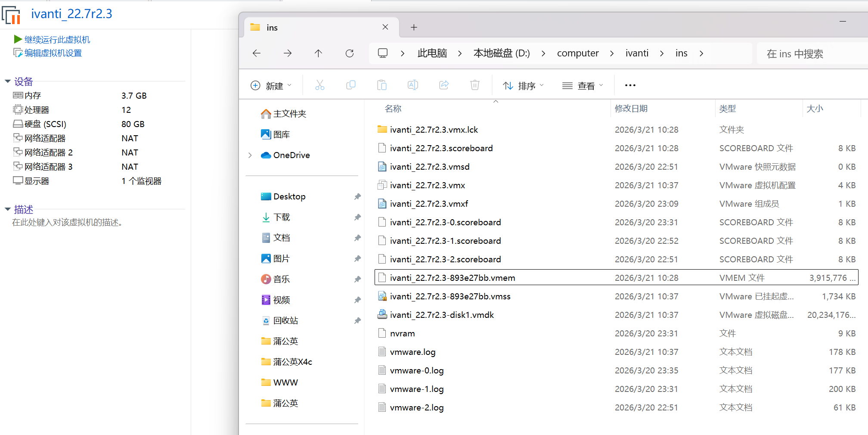The image size is (868, 435).
Task: Click the Paste clipboard icon
Action: pyautogui.click(x=382, y=85)
